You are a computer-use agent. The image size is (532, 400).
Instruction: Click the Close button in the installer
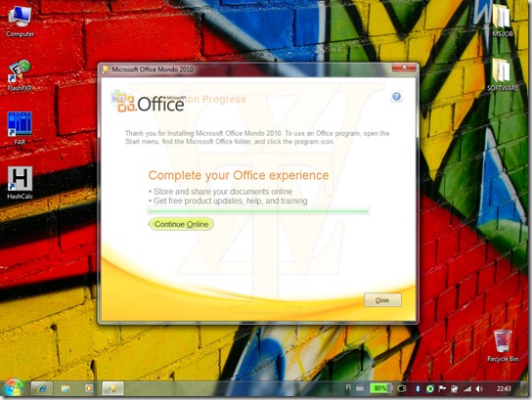pyautogui.click(x=382, y=300)
